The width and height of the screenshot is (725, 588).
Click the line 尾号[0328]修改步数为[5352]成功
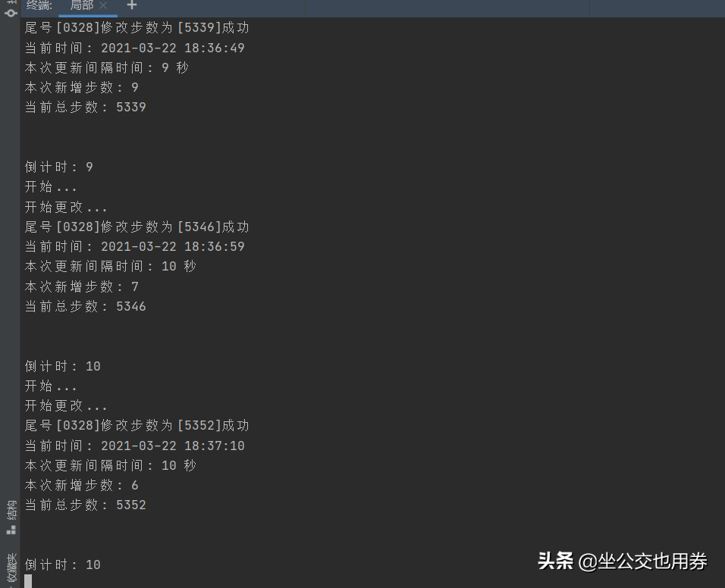point(137,425)
